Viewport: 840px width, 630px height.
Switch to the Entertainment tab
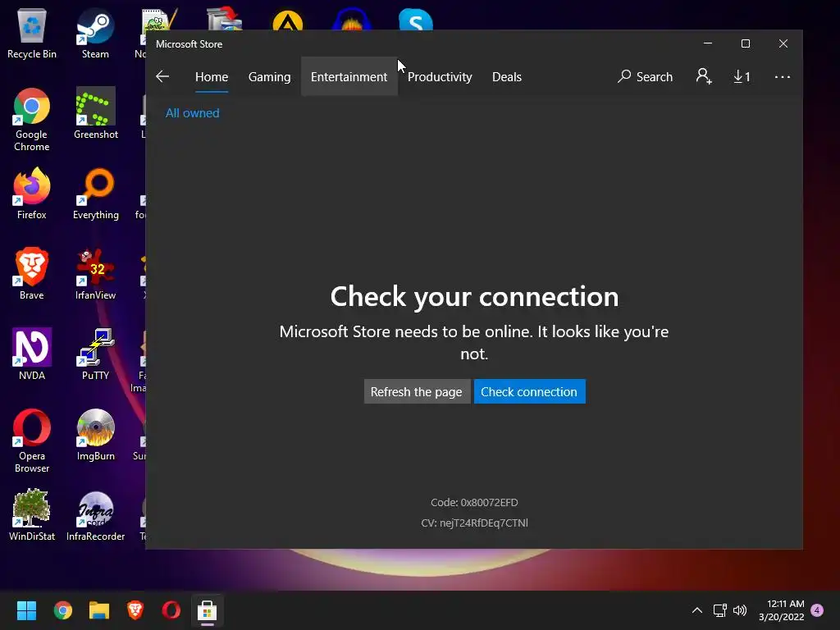[349, 76]
